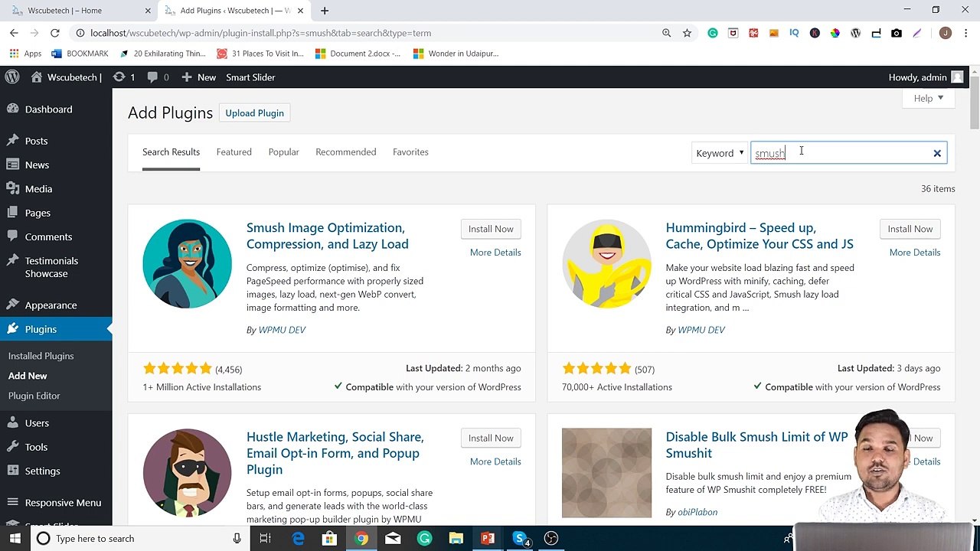
Task: Install the Smush Image Optimization plugin
Action: [x=491, y=229]
